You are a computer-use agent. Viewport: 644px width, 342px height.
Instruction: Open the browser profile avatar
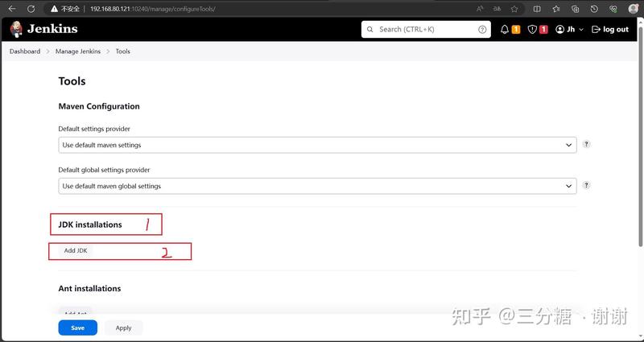click(x=634, y=8)
